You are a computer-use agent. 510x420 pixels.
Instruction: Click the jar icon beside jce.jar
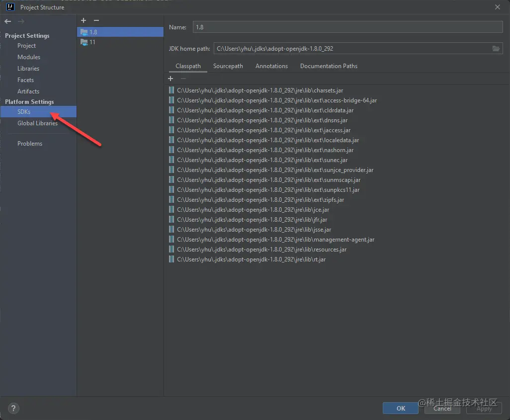point(171,209)
